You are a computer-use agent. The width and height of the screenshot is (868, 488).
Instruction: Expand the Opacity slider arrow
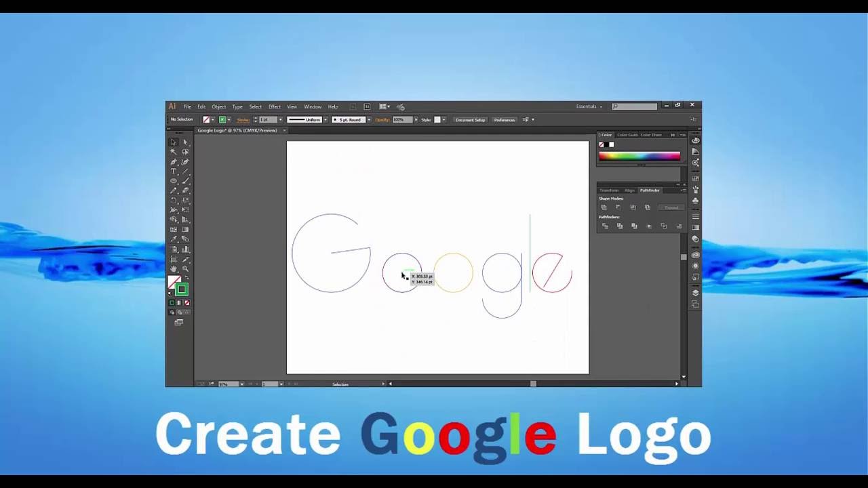click(x=416, y=120)
